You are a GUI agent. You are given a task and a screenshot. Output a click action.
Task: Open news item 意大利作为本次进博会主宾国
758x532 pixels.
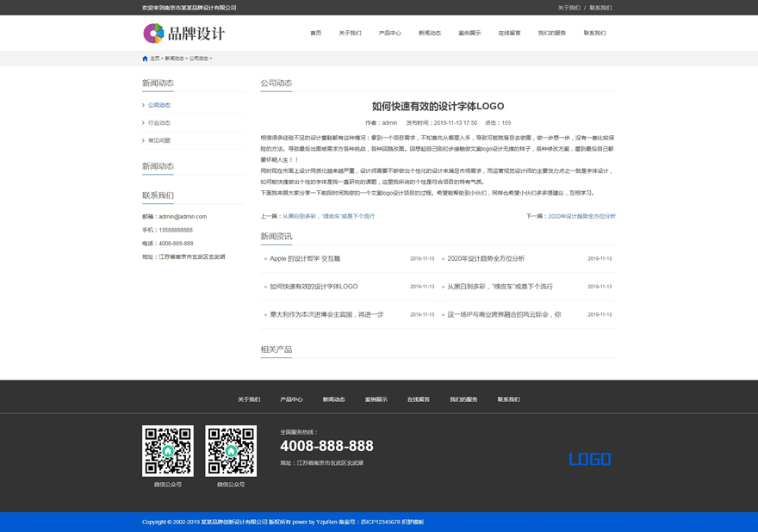click(x=326, y=314)
